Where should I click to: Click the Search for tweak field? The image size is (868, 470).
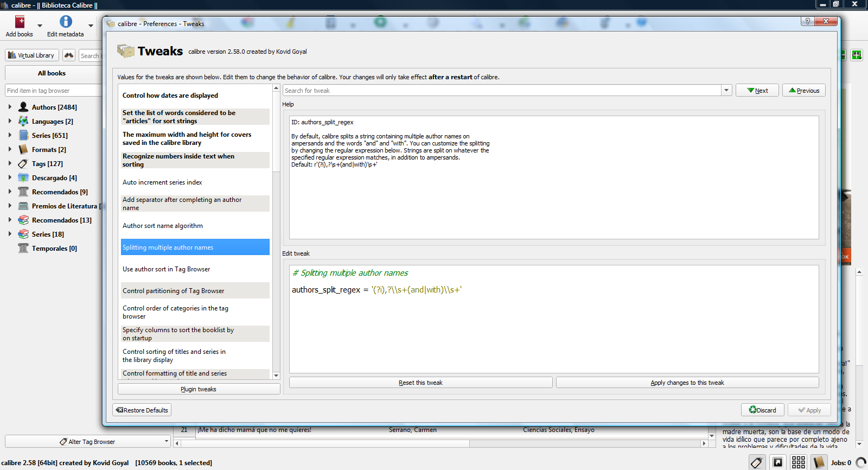502,91
